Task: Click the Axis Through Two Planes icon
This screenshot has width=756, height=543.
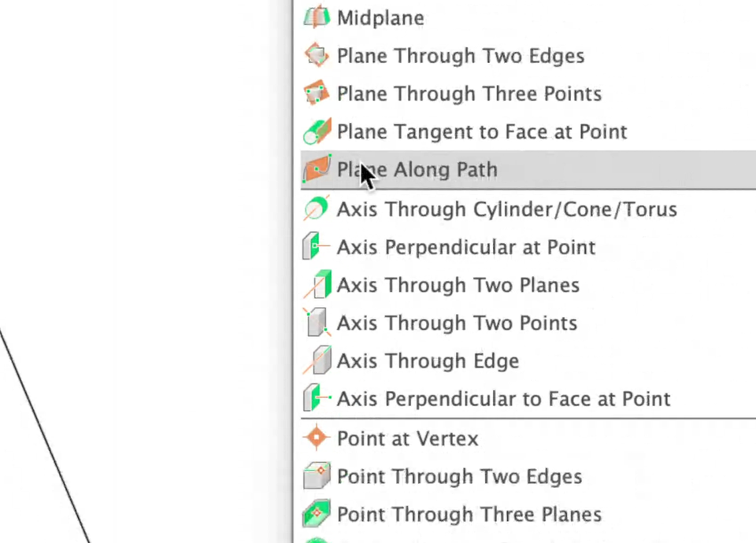Action: (317, 285)
